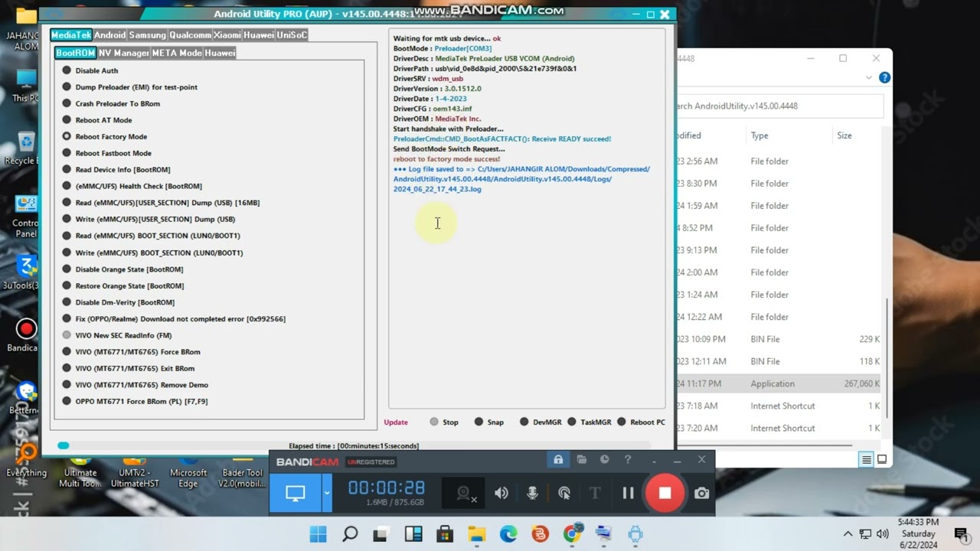Click Reboot PC button

(641, 422)
